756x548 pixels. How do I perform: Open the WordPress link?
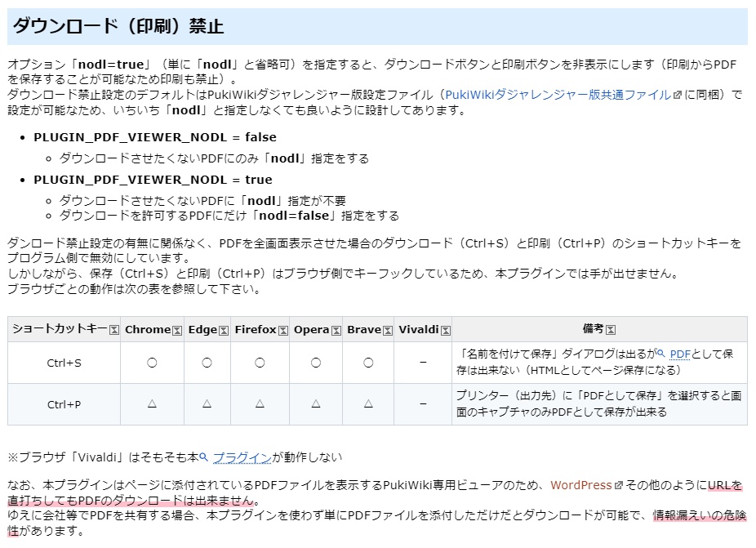(x=581, y=485)
